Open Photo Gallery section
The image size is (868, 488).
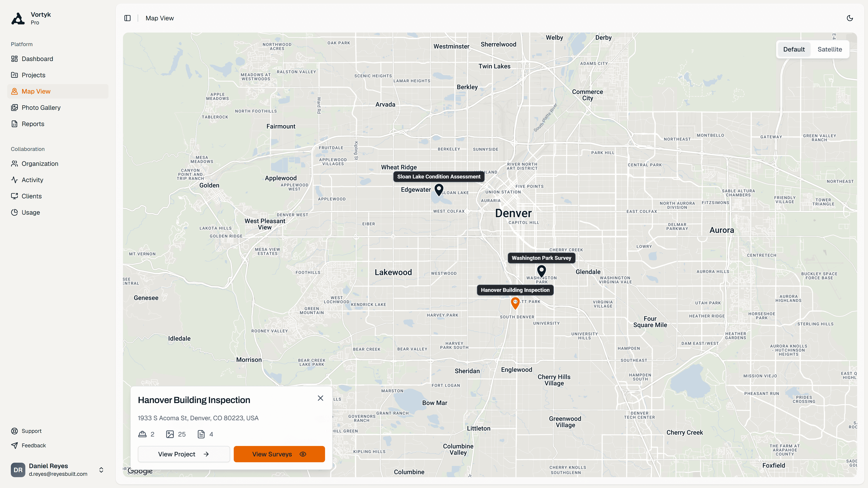58,108
